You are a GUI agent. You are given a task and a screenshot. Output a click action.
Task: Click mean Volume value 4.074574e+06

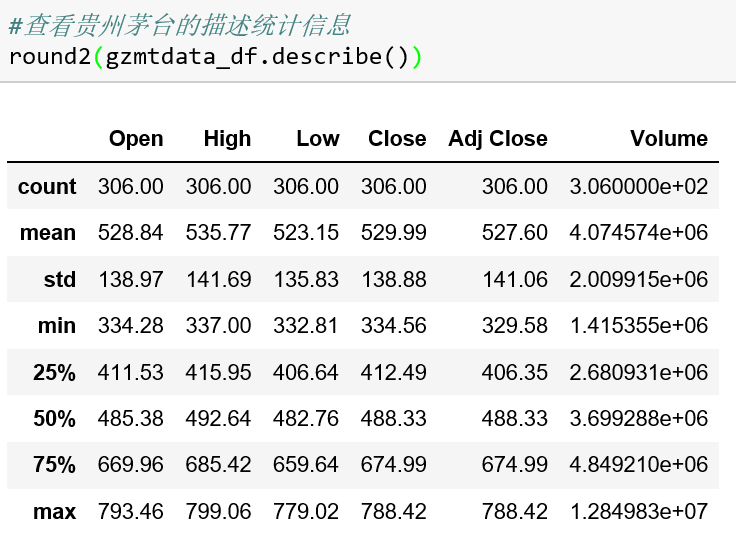(639, 232)
